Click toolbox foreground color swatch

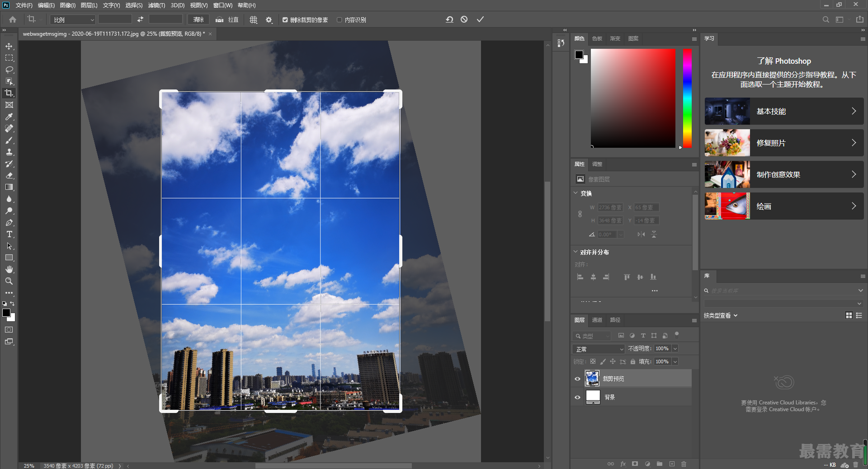click(x=6, y=313)
